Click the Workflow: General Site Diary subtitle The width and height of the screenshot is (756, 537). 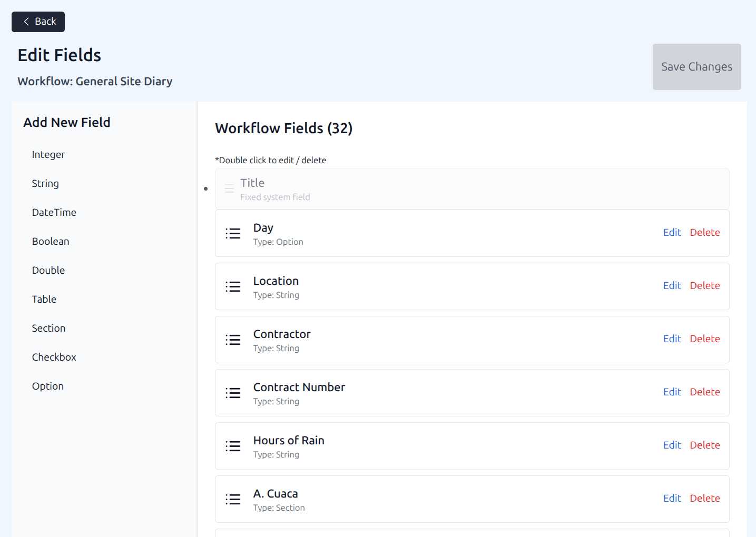click(x=95, y=82)
